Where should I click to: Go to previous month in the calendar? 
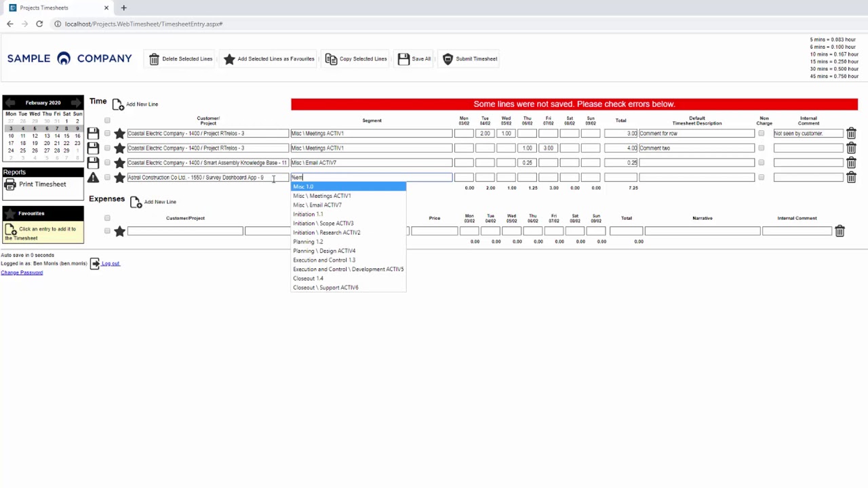click(x=10, y=103)
